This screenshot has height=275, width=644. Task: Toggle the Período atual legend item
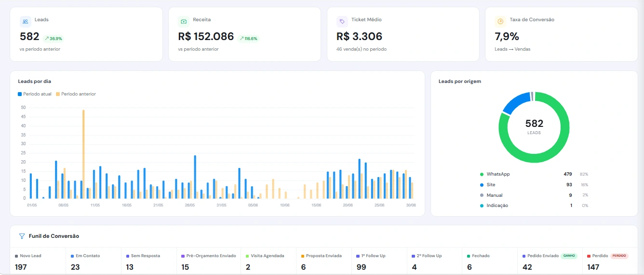[35, 94]
